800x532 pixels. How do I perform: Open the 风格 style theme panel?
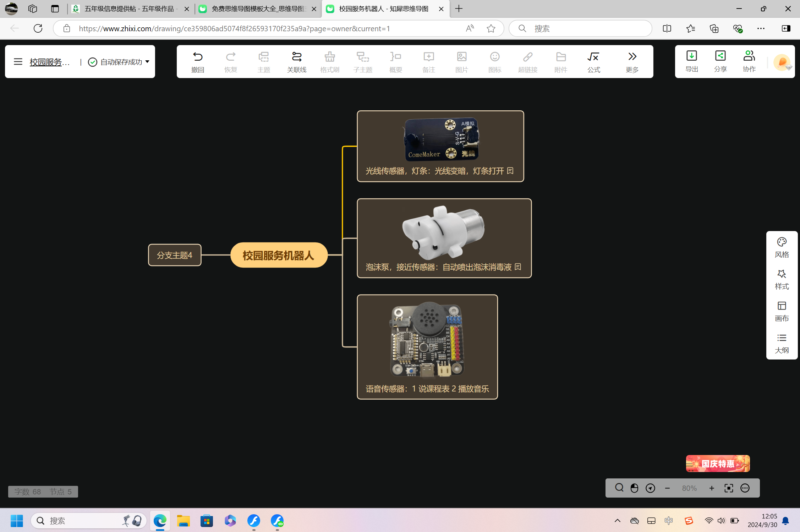point(782,248)
